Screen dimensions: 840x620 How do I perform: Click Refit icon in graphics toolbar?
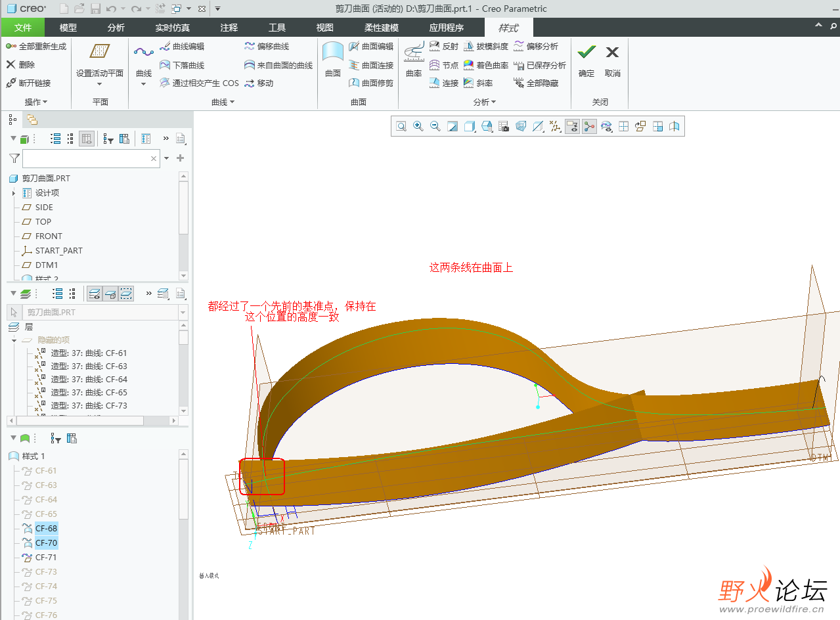(x=401, y=127)
